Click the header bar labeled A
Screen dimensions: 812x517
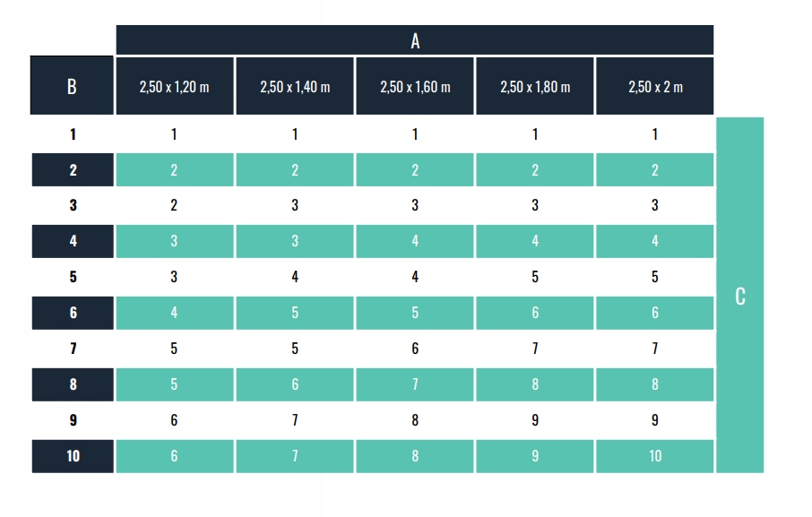coord(415,40)
